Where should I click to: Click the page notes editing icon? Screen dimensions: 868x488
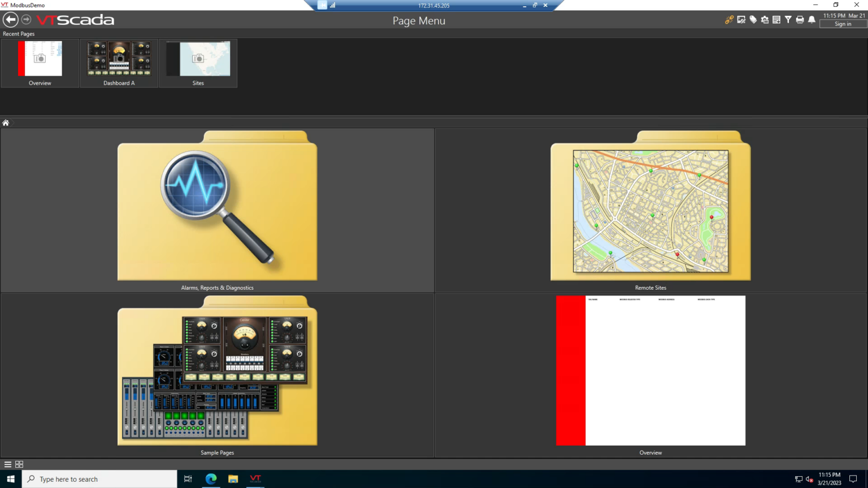coord(741,19)
